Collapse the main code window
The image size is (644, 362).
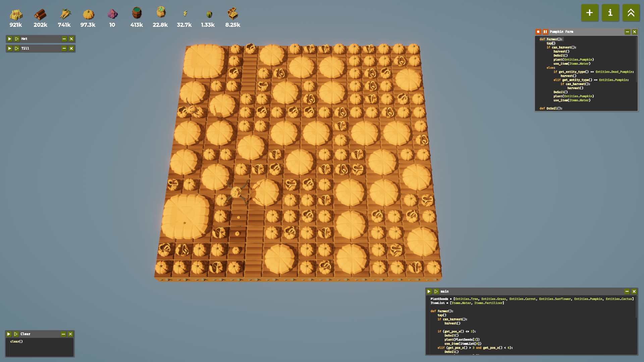click(x=627, y=292)
